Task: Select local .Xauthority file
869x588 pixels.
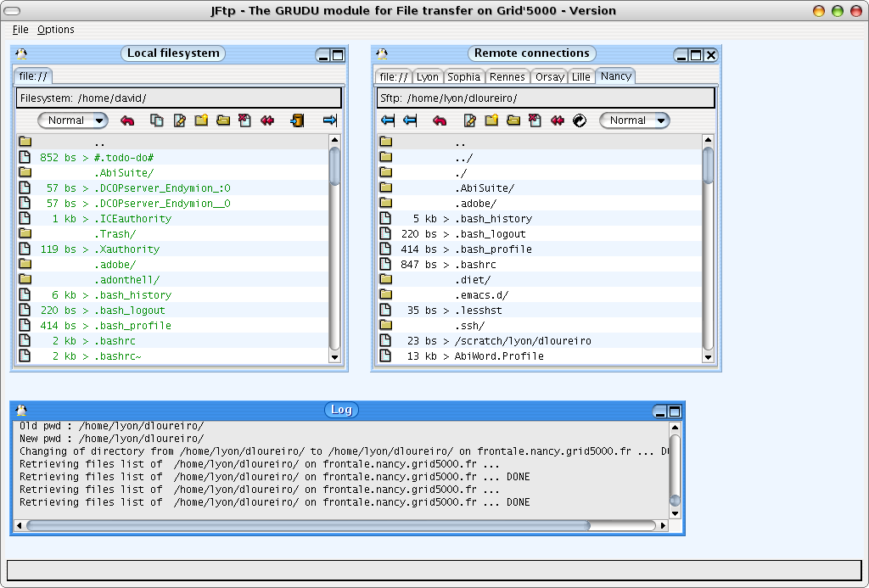Action: [173, 249]
